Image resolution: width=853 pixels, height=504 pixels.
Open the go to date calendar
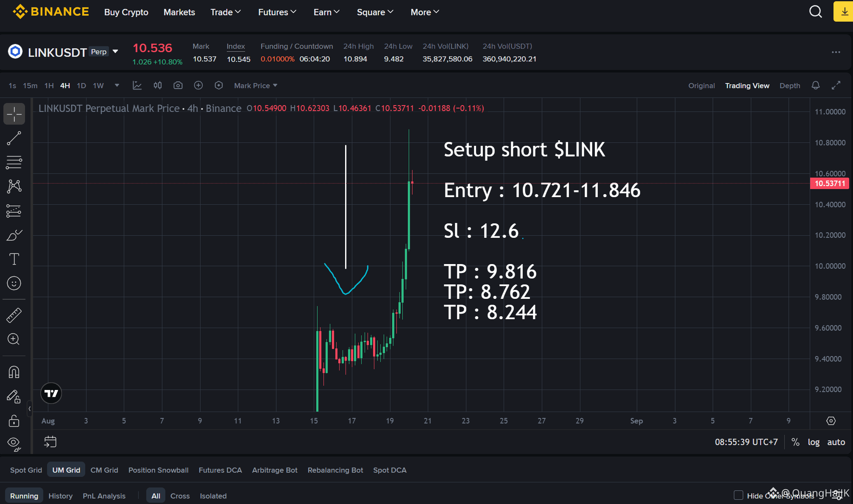(x=50, y=442)
